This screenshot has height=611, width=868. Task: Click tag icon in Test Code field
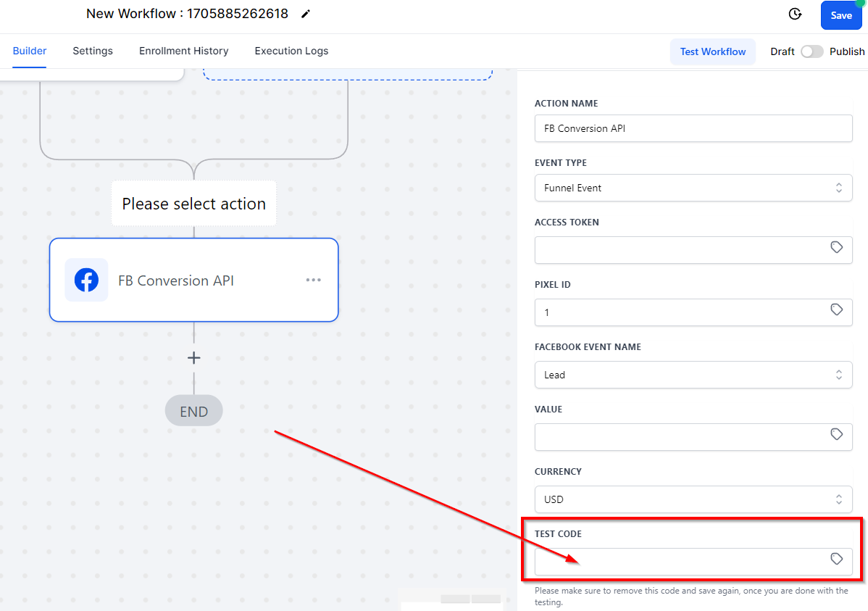[836, 559]
